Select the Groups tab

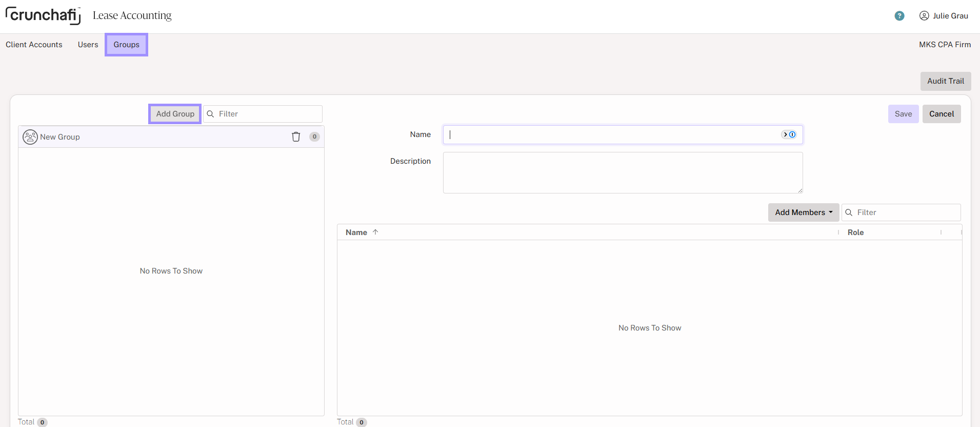point(126,45)
